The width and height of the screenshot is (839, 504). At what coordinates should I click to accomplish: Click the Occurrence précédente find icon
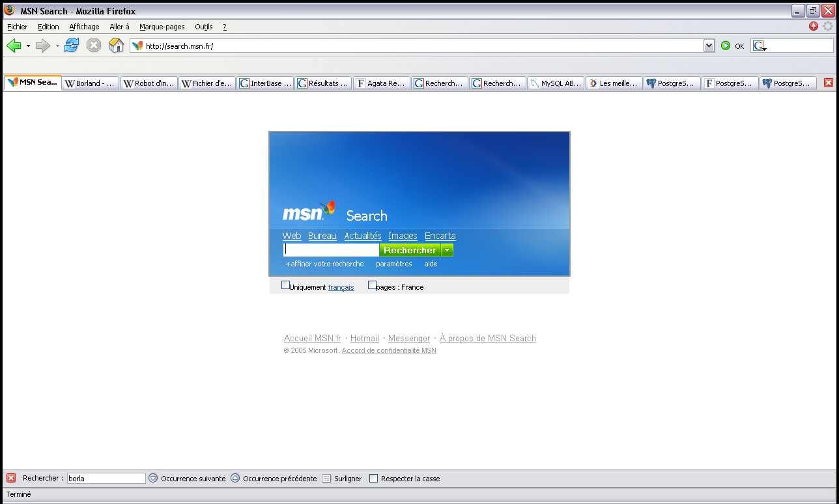coord(235,479)
